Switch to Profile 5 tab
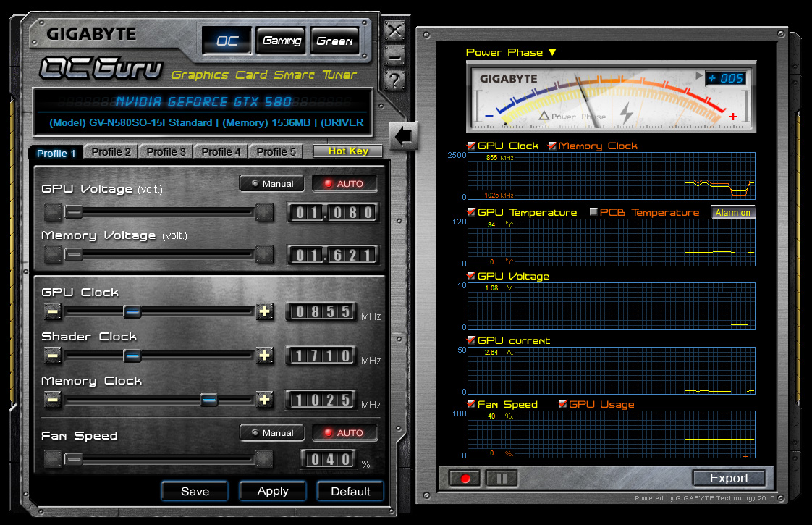Screen dimensions: 812x525 pos(276,152)
